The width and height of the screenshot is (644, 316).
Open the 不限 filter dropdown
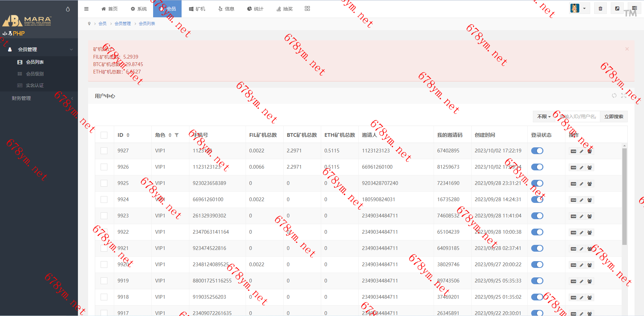click(544, 117)
